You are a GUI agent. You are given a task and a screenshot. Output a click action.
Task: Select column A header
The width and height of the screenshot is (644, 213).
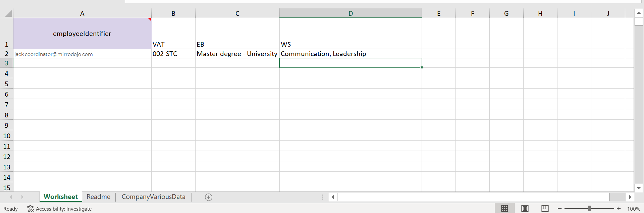click(82, 13)
